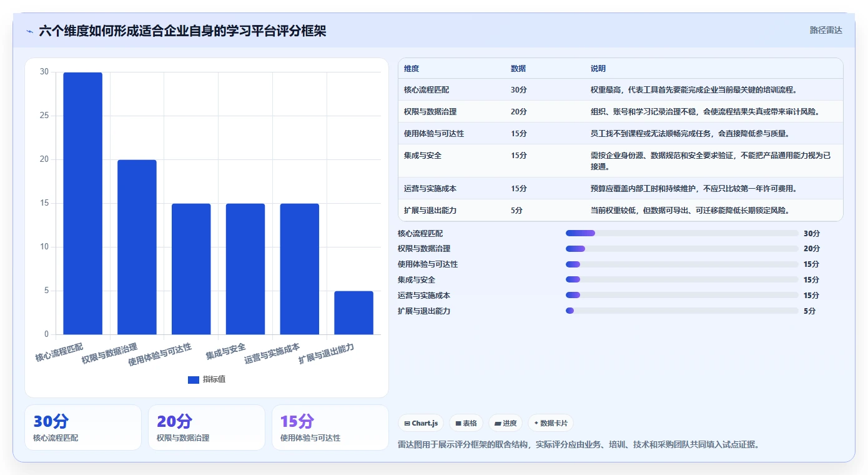Click the description 预算应覆盖内部工时

pos(694,189)
